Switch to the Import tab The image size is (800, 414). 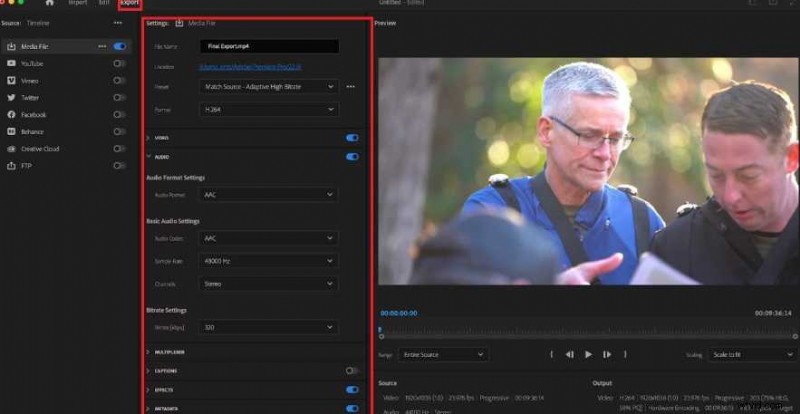click(78, 3)
